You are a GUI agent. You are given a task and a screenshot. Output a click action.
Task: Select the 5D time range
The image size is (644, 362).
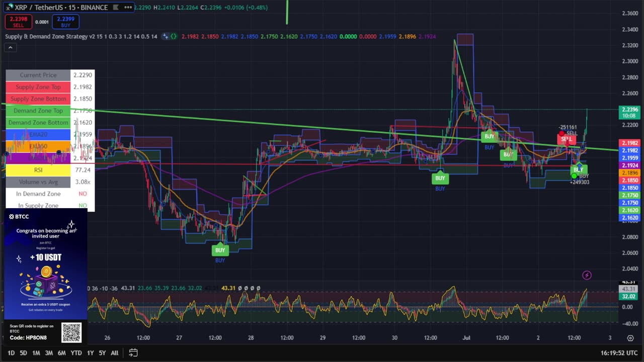(x=23, y=353)
